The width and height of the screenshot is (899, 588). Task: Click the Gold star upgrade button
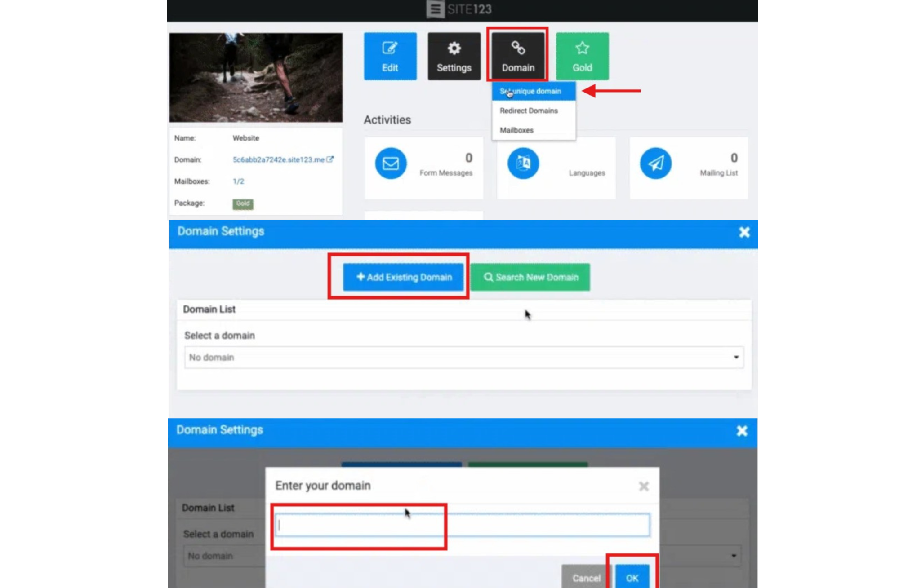click(582, 56)
